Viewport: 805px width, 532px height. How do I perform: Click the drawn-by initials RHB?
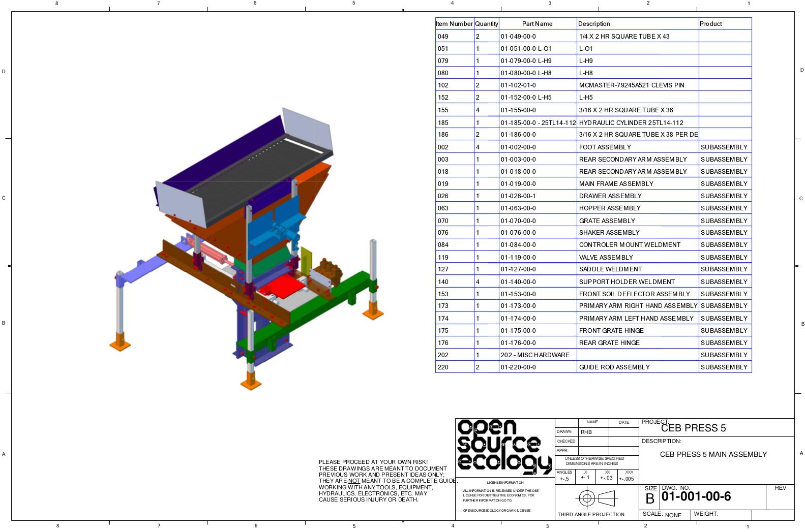pos(586,432)
